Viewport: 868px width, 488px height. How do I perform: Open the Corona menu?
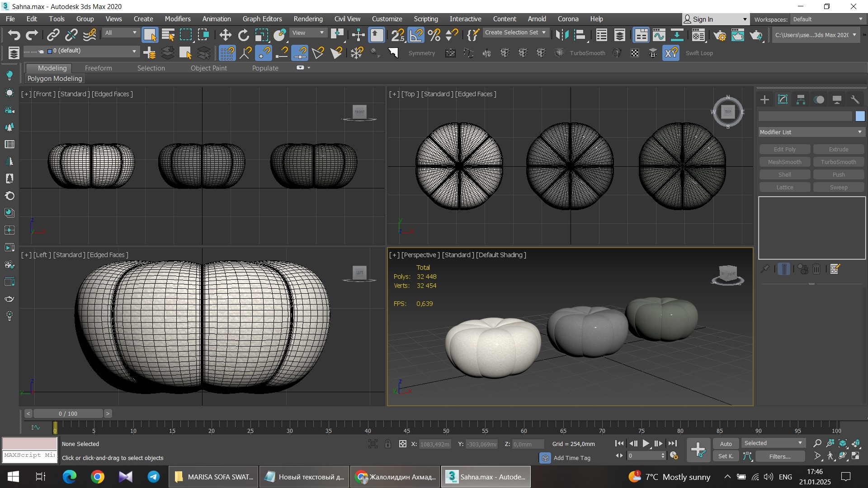pos(568,19)
